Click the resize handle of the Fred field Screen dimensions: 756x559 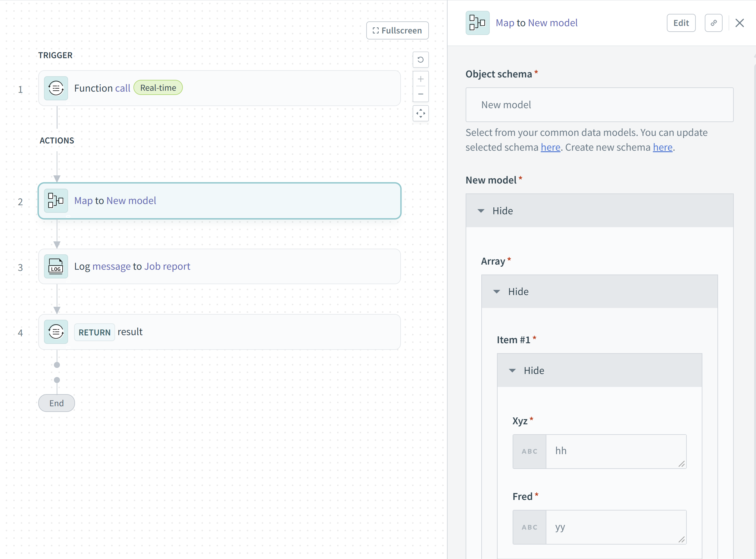682,540
